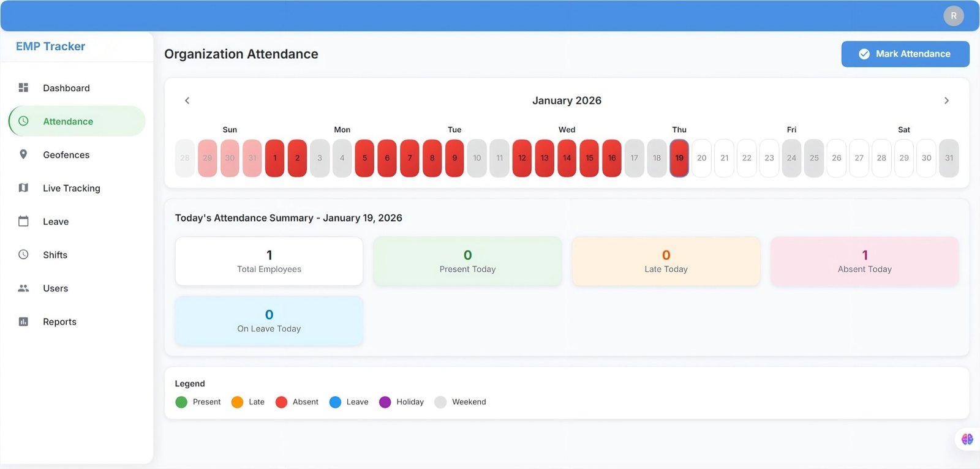Click the Geofences location pin icon
This screenshot has height=469, width=980.
23,154
